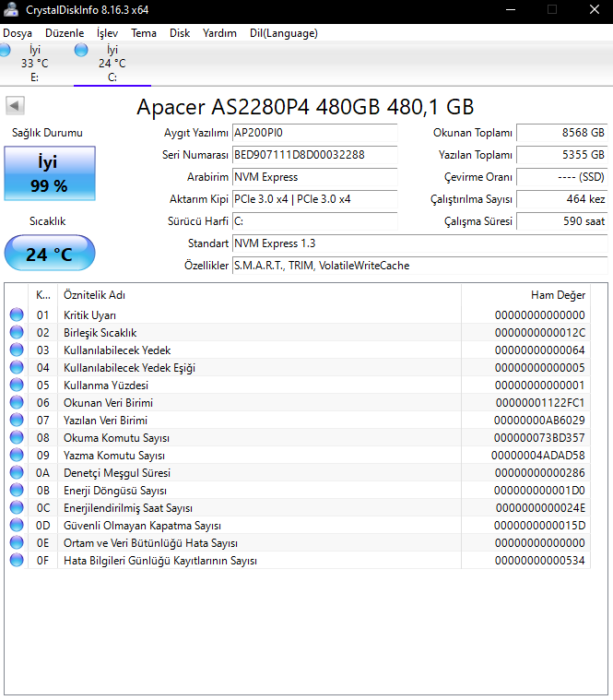Viewport: 613px width, 700px height.
Task: Click the Yazılan Toplamı value 5355 GB
Action: [562, 155]
